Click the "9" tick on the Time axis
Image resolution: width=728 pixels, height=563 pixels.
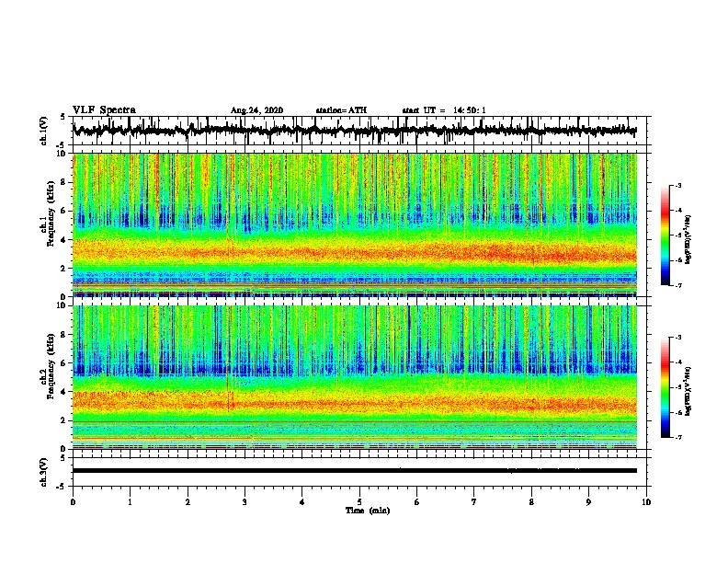tap(588, 502)
